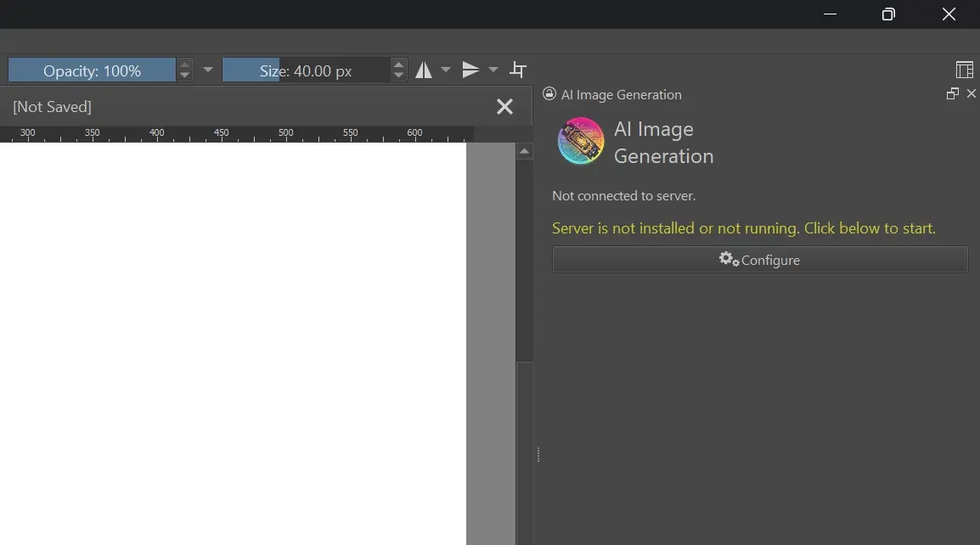Screen dimensions: 980x545
Task: Toggle vertical mirror tool
Action: [470, 70]
